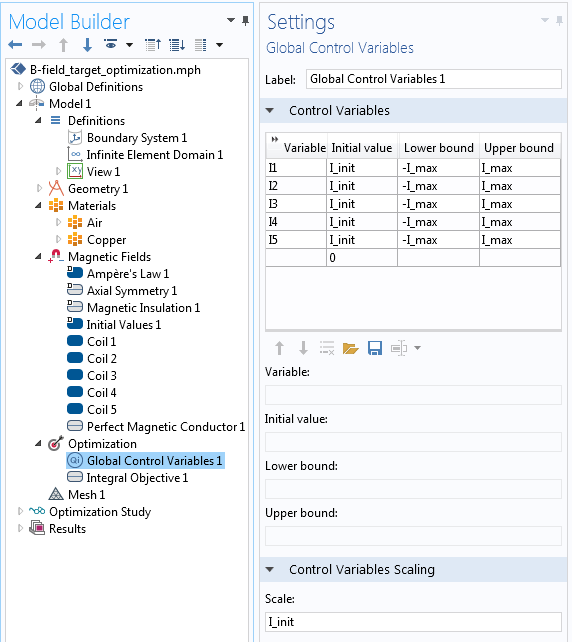Click the Results node icon
The height and width of the screenshot is (642, 572).
[x=37, y=528]
